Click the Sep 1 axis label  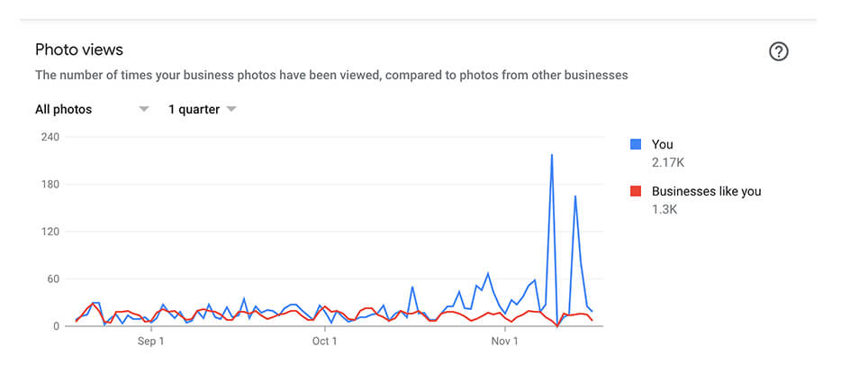tap(150, 342)
